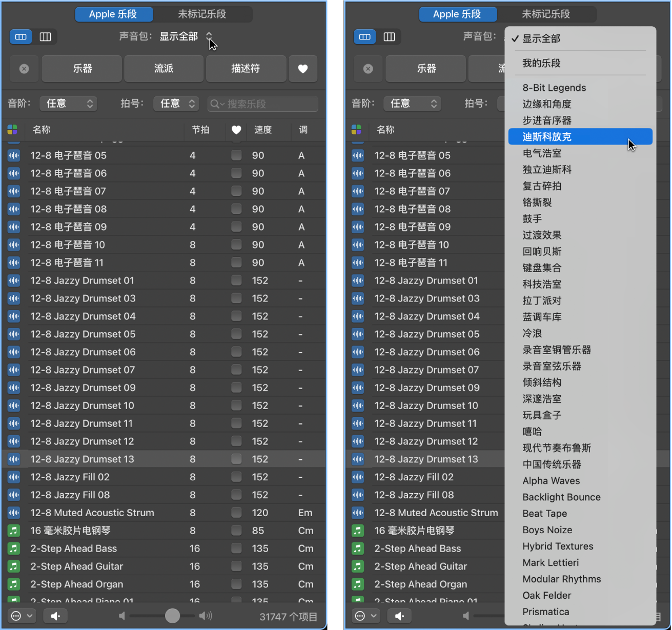Favorite checkbox for 12-8 Jazzy Drumset 07

(236, 370)
